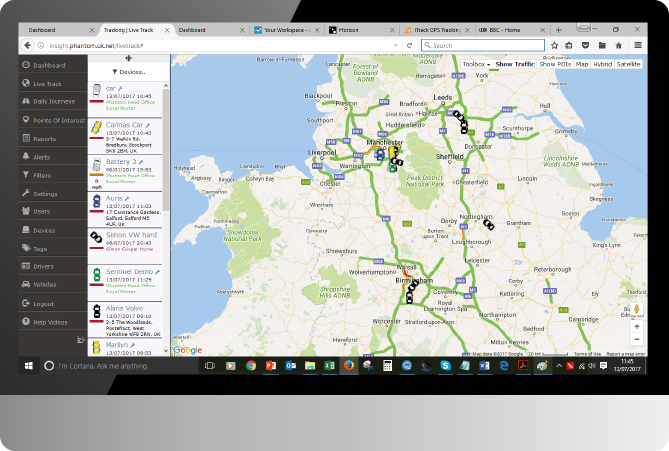The width and height of the screenshot is (669, 451).
Task: Select the Carinas Car device
Action: [126, 136]
